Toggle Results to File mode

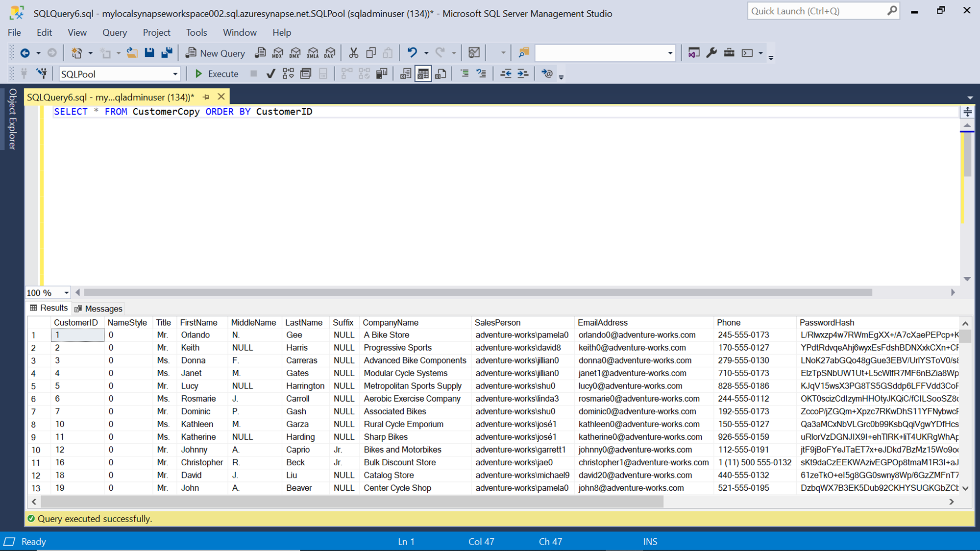point(441,74)
